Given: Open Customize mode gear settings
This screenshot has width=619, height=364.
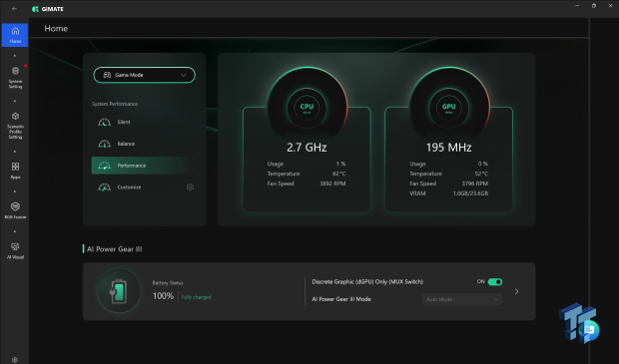Looking at the screenshot, I should click(x=190, y=186).
